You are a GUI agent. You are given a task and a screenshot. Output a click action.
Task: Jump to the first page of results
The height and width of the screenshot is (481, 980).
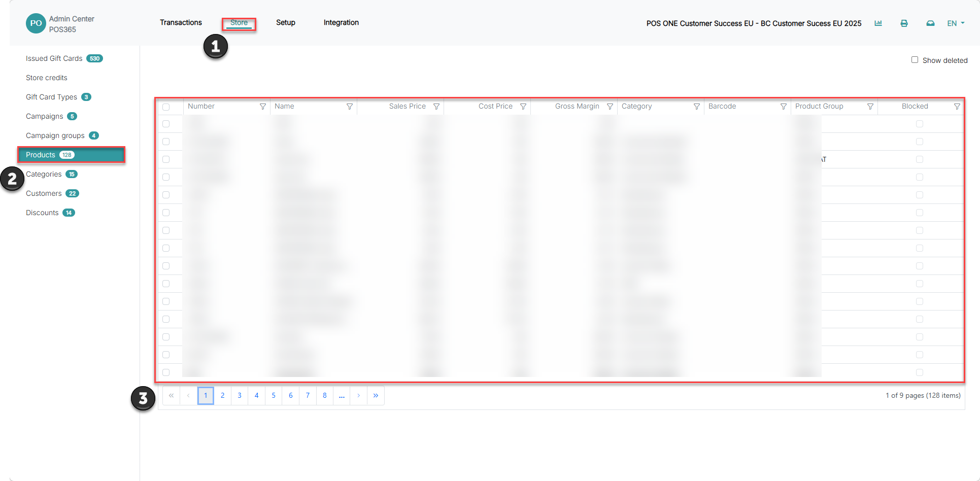172,395
